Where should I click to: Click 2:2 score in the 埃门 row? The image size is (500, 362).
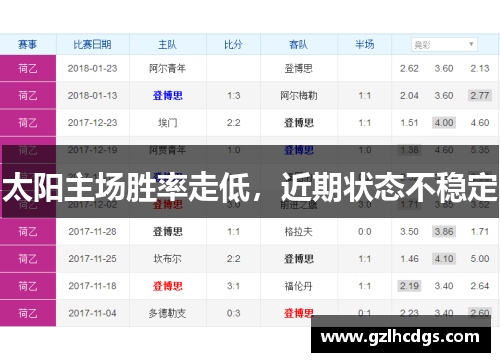[233, 123]
